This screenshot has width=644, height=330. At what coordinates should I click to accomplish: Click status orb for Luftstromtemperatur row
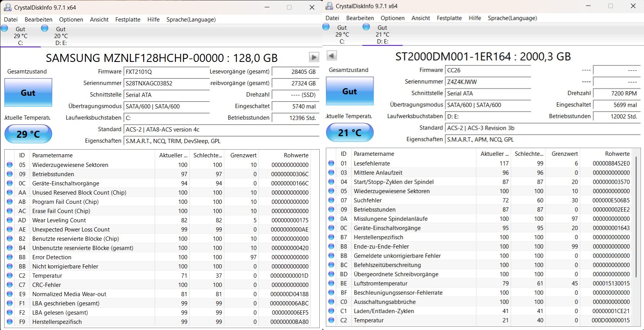click(x=331, y=283)
